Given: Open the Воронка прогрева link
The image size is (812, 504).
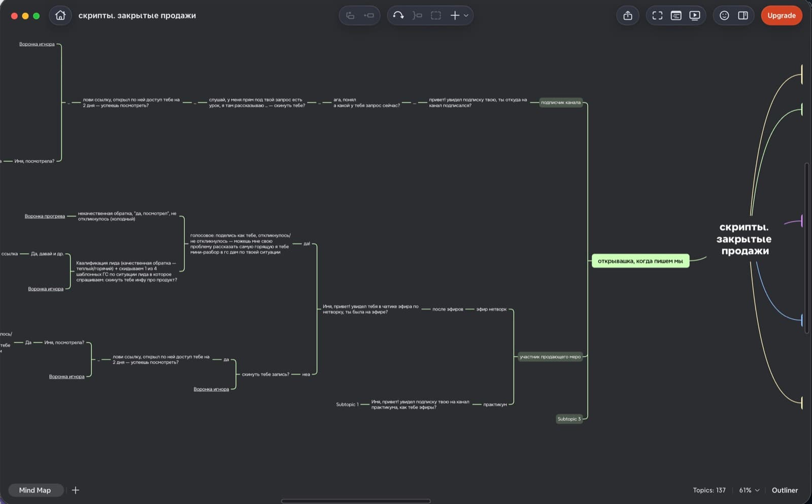Looking at the screenshot, I should tap(45, 216).
